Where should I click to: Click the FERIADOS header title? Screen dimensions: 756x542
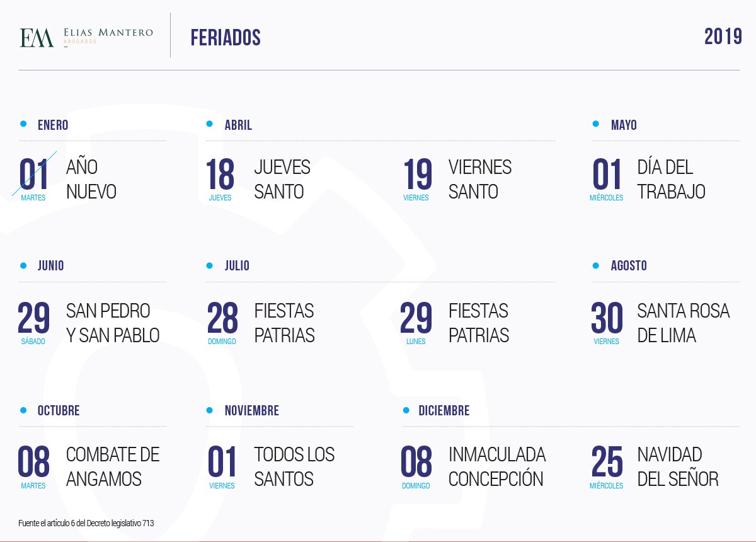(226, 38)
